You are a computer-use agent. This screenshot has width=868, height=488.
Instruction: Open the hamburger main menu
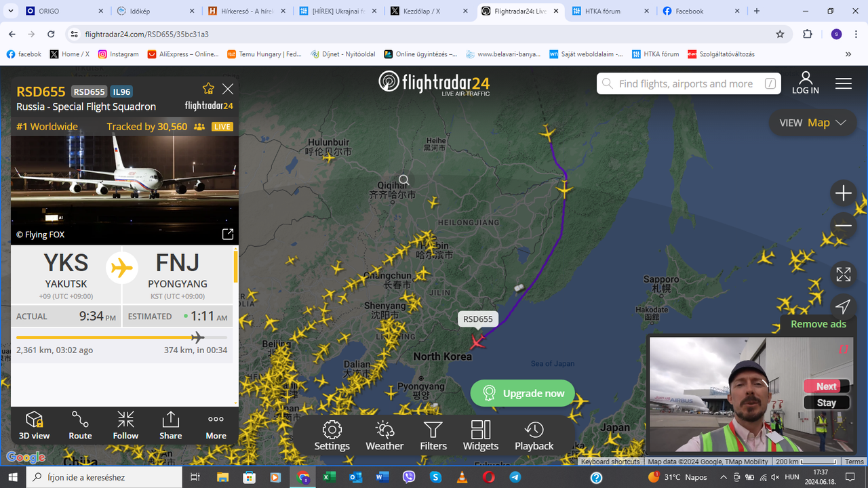[844, 83]
